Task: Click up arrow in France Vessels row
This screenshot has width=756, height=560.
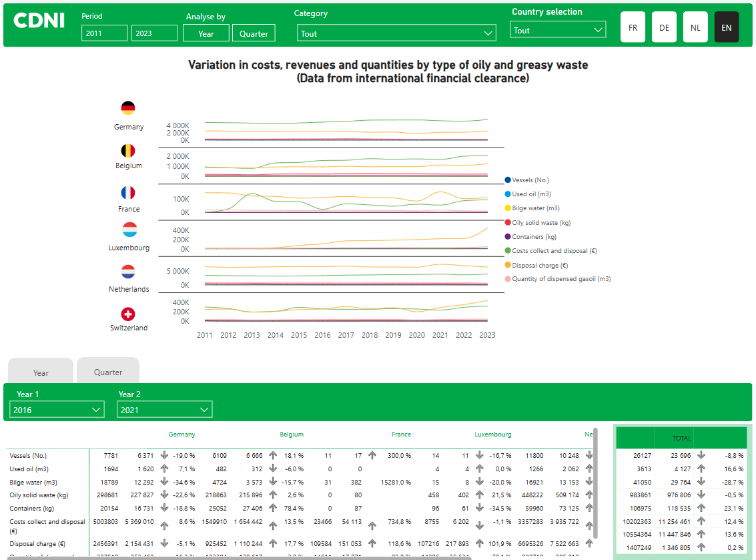Action: coord(372,455)
